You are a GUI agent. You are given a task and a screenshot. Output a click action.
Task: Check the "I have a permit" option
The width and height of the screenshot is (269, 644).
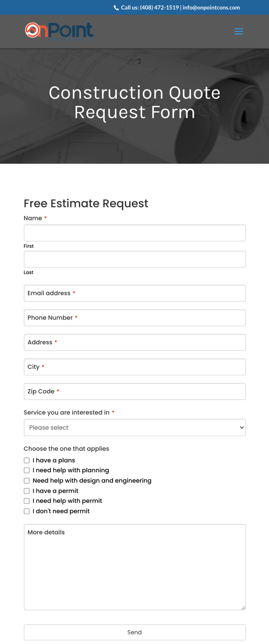tap(27, 491)
